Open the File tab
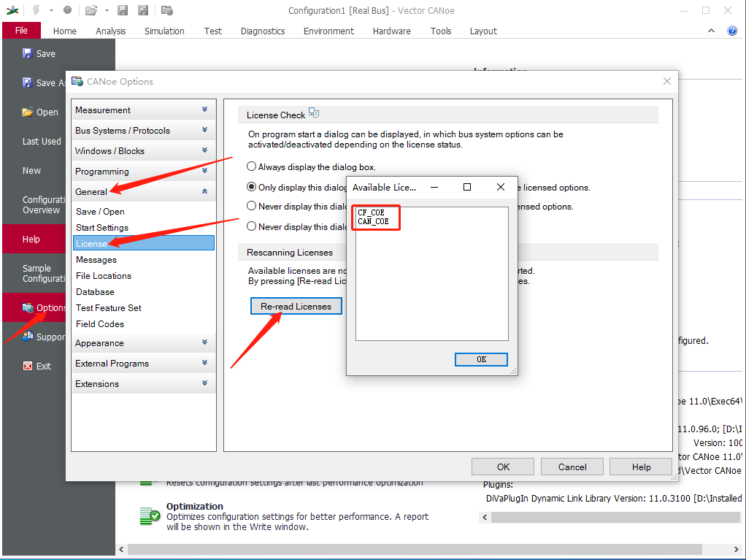The width and height of the screenshot is (746, 560). point(21,31)
